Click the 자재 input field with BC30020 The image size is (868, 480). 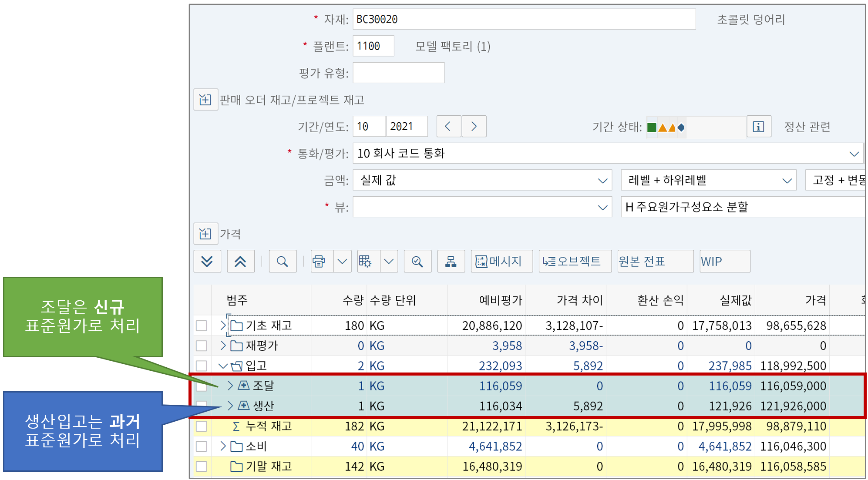click(x=524, y=20)
